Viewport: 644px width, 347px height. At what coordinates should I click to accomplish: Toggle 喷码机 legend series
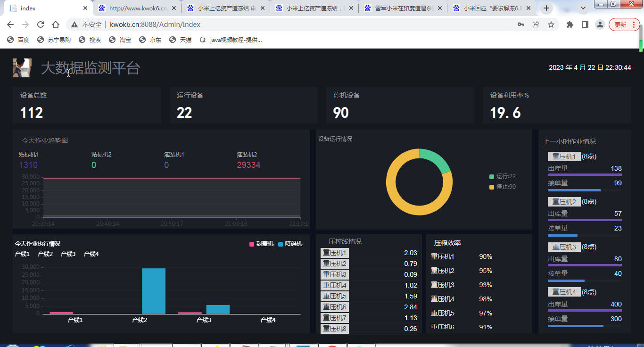pos(290,244)
